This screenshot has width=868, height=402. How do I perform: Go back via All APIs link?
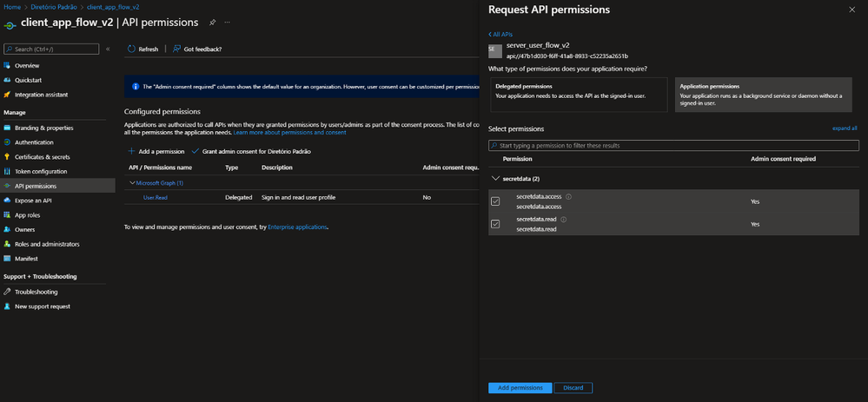500,34
